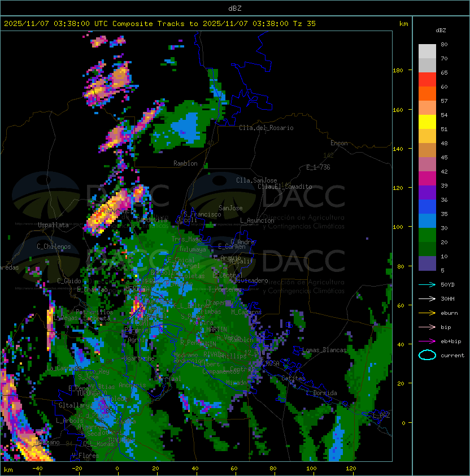This screenshot has height=476, width=470.
Task: Pick the tan 45-48 dBZ legend swatch
Action: tap(427, 150)
